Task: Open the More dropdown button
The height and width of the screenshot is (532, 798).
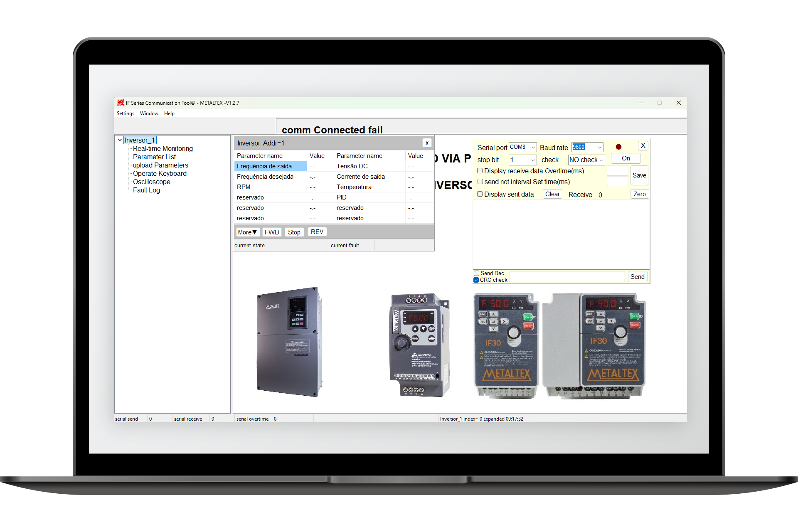Action: [x=247, y=232]
